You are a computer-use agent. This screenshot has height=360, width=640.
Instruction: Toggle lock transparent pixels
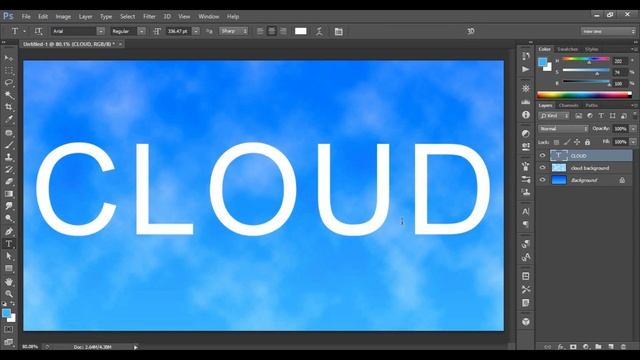(x=556, y=142)
